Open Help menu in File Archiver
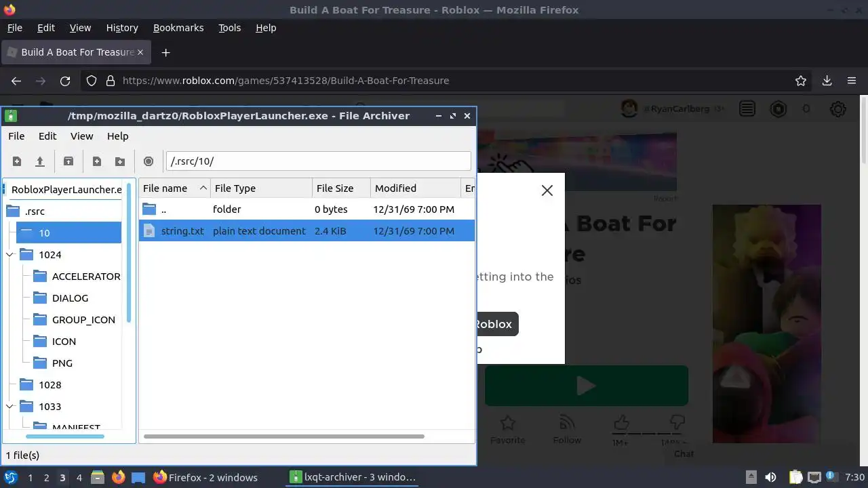The width and height of the screenshot is (868, 488). click(117, 136)
